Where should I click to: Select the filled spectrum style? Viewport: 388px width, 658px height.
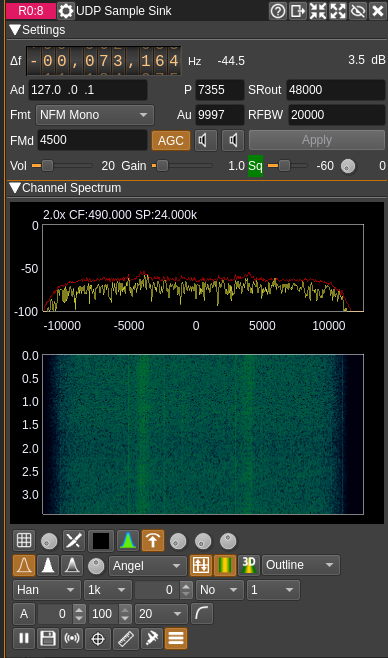pos(48,565)
